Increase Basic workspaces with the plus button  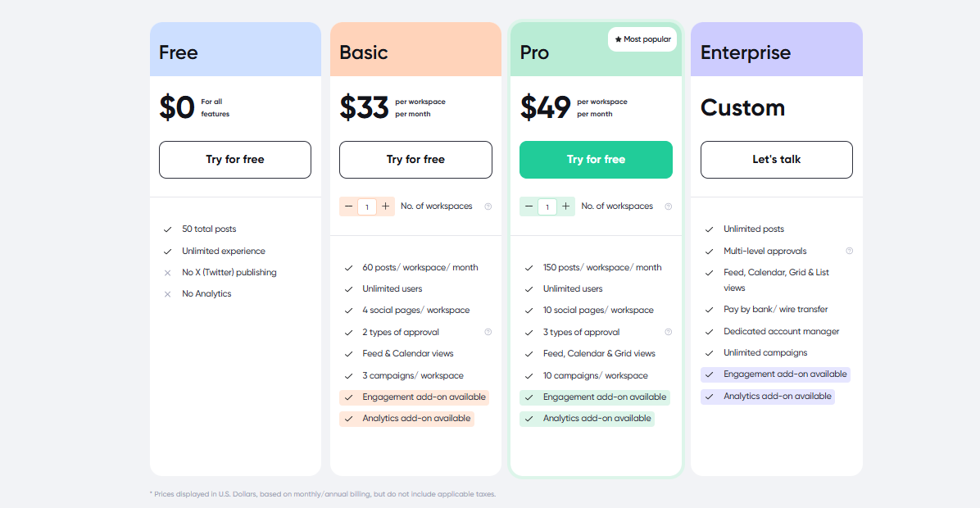click(x=386, y=206)
